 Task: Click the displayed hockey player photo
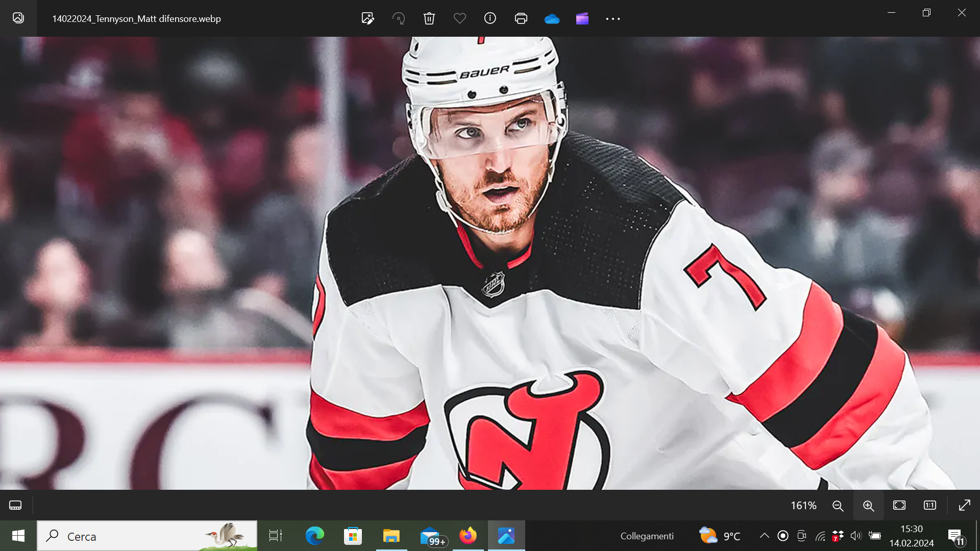pos(490,263)
